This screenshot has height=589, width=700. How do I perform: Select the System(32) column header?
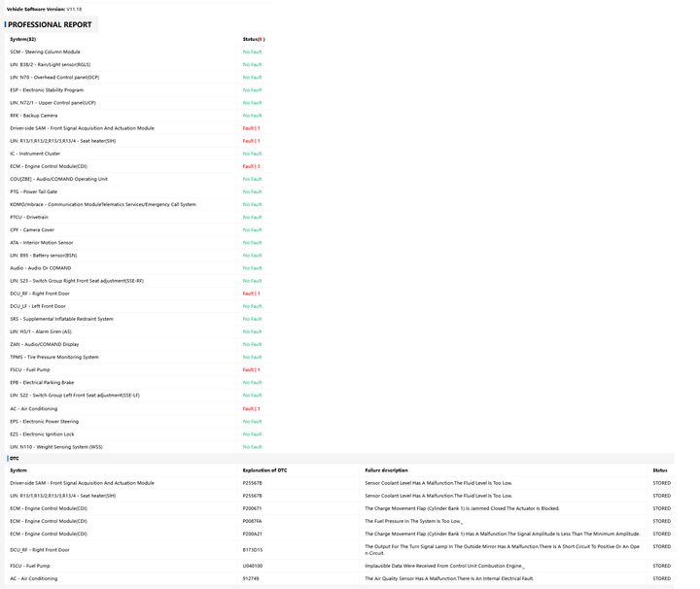[x=22, y=39]
